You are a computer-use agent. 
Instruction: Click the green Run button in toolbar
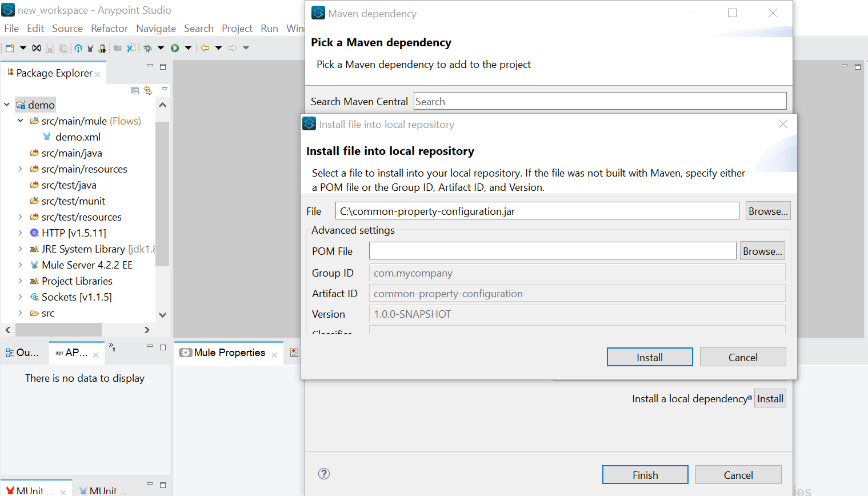point(175,48)
